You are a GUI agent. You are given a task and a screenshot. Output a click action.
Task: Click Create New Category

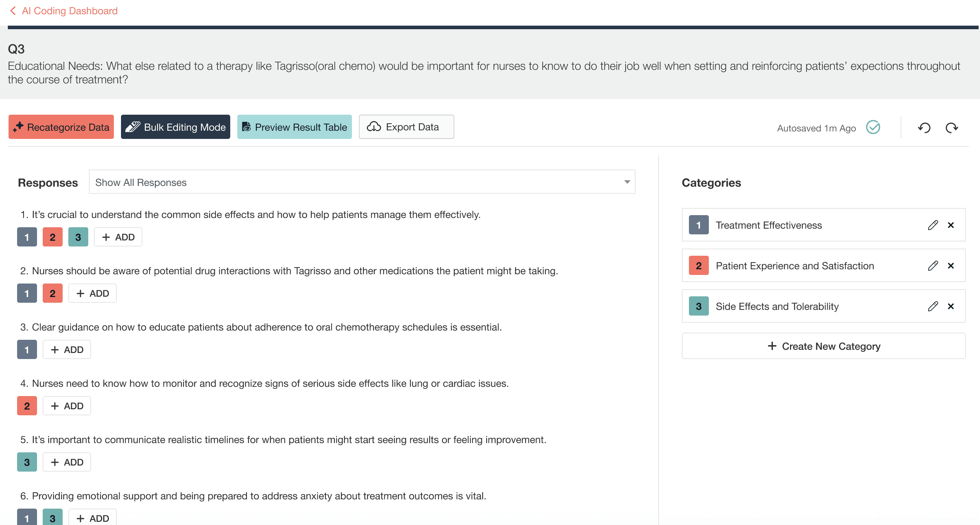coord(823,346)
